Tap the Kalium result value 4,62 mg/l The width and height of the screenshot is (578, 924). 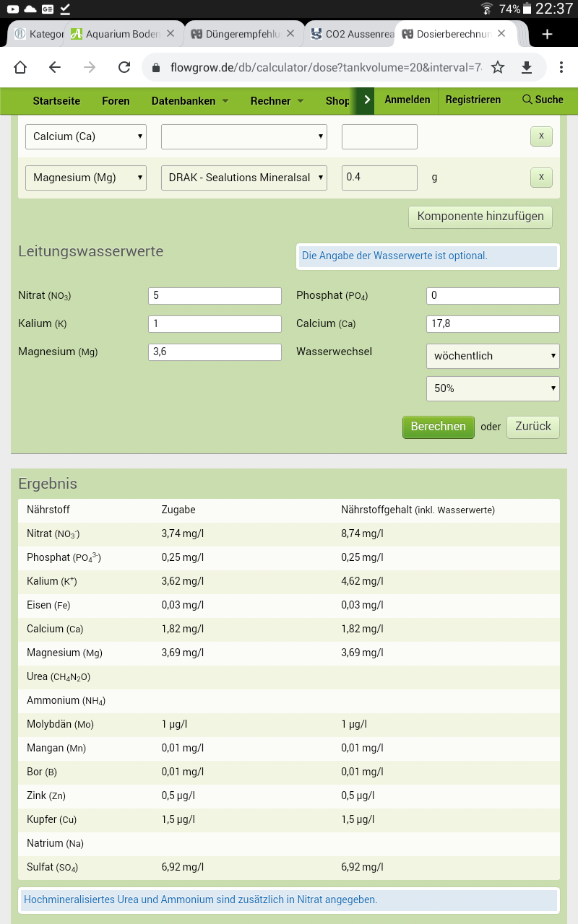362,581
